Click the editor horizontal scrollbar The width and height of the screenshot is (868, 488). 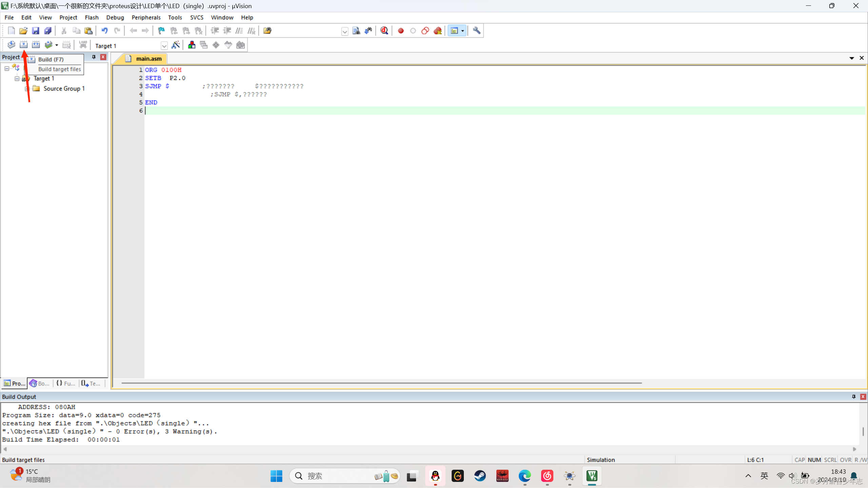[381, 383]
